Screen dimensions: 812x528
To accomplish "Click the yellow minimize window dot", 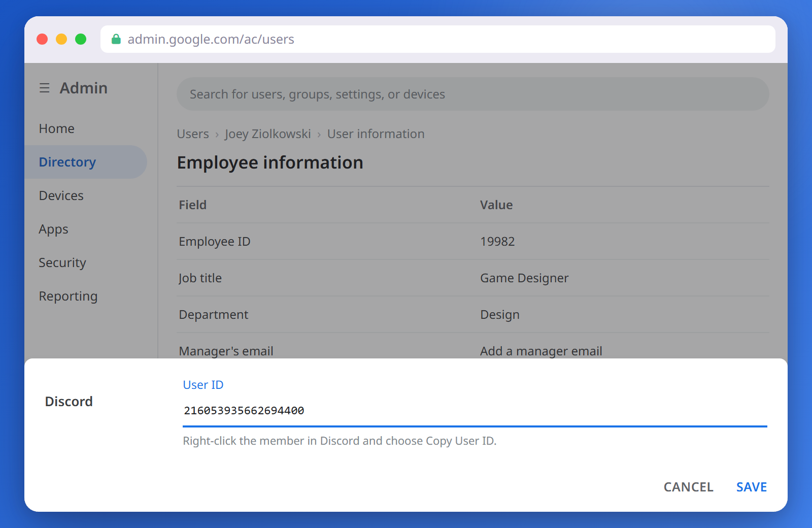I will tap(61, 39).
